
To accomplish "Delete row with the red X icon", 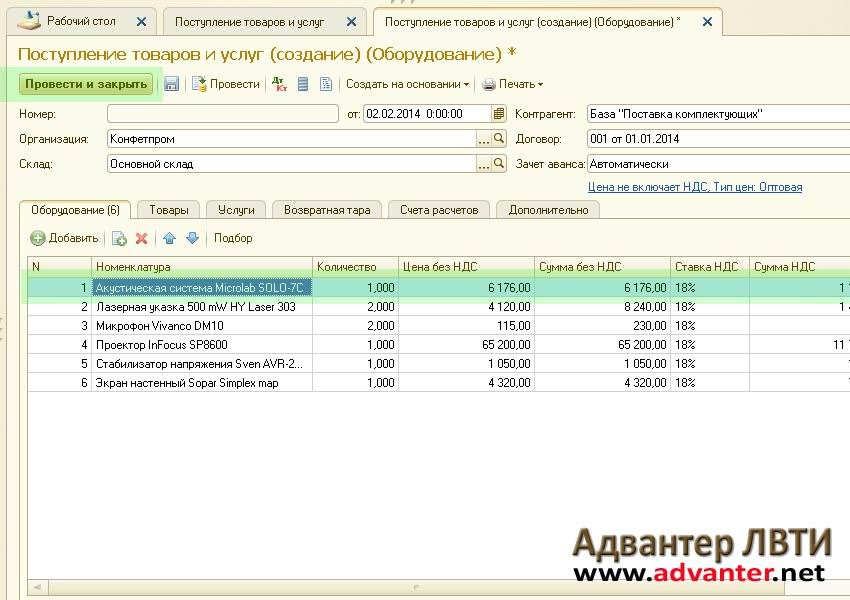I will click(x=141, y=238).
